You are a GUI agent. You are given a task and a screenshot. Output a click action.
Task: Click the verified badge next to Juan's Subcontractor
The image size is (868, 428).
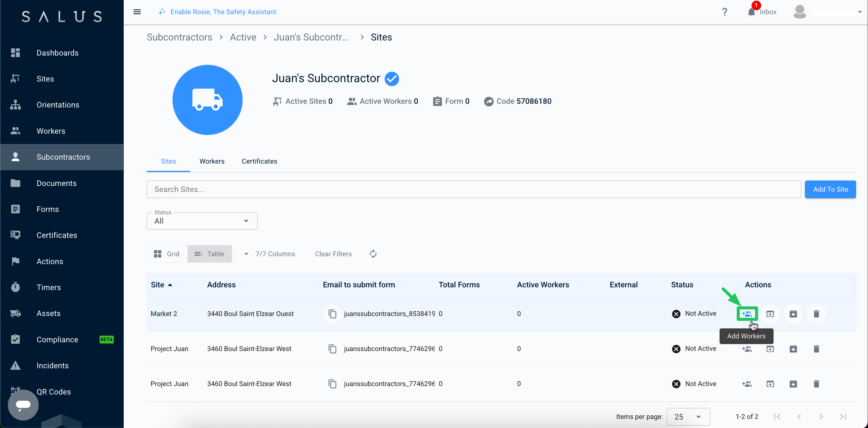click(392, 79)
